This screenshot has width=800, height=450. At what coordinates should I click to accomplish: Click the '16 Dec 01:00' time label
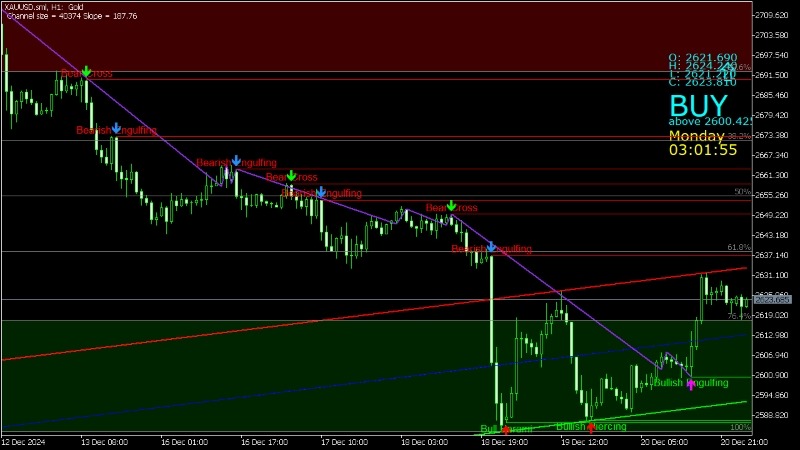185,442
